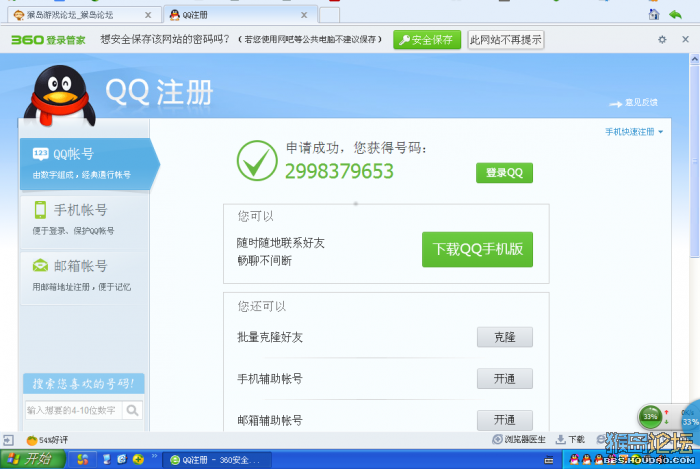700x469 pixels.
Task: Open the colorful quick-launch icon beside Start
Action: click(82, 459)
